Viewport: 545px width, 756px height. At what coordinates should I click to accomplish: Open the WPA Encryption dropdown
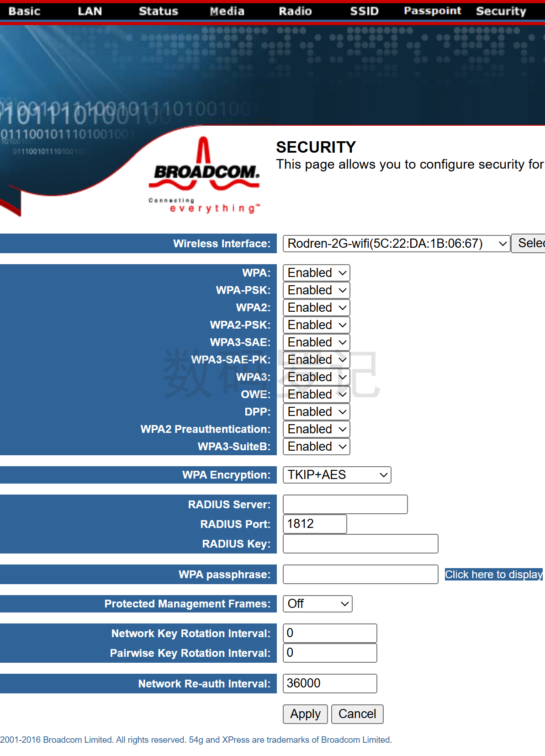(x=337, y=475)
